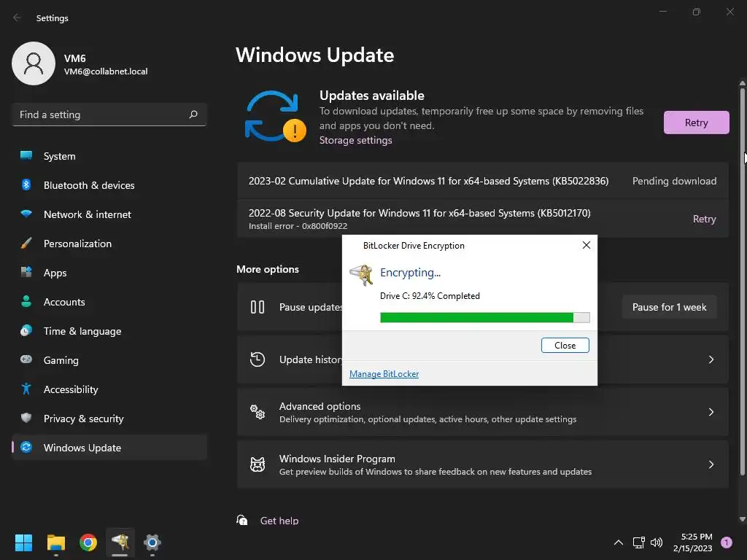Click Settings gear icon in taskbar
This screenshot has width=747, height=560.
[x=152, y=542]
